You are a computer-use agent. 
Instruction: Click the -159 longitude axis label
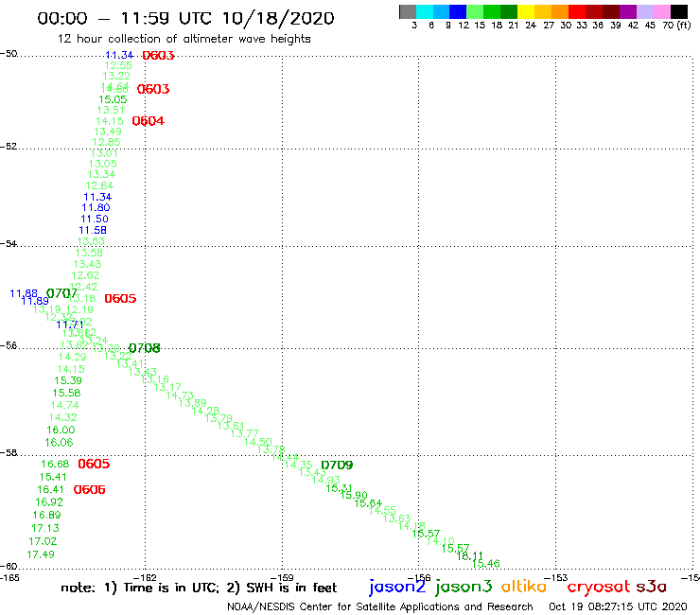point(283,577)
